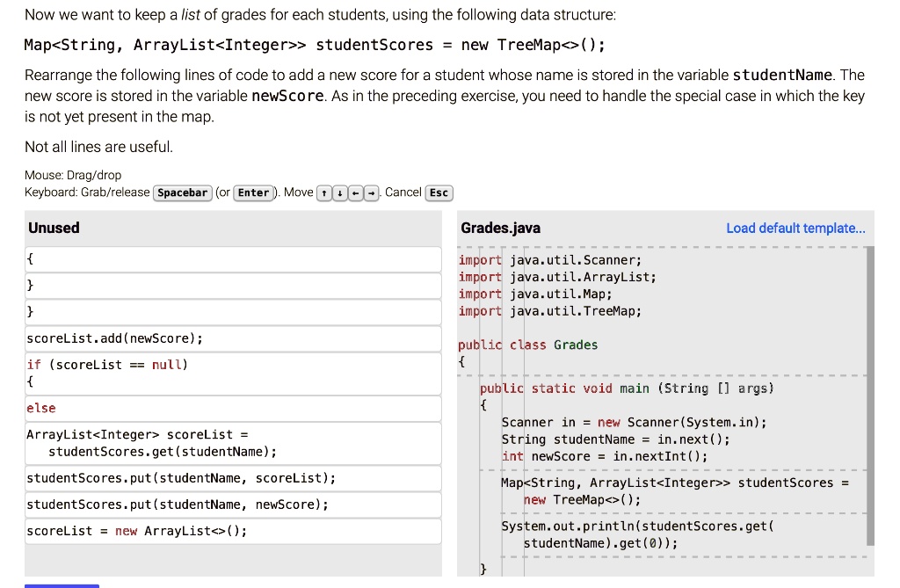Click the left arrow key hint
Screen dimensions: 900x588
(356, 193)
